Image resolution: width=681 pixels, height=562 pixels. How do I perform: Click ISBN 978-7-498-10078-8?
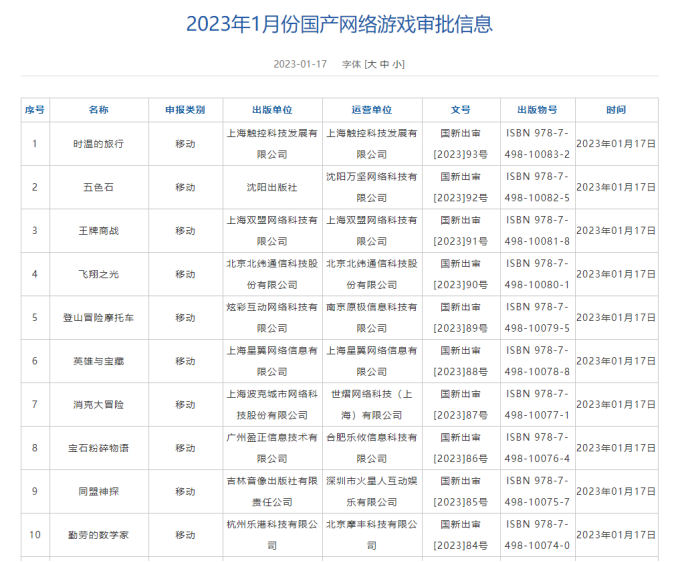tap(537, 361)
